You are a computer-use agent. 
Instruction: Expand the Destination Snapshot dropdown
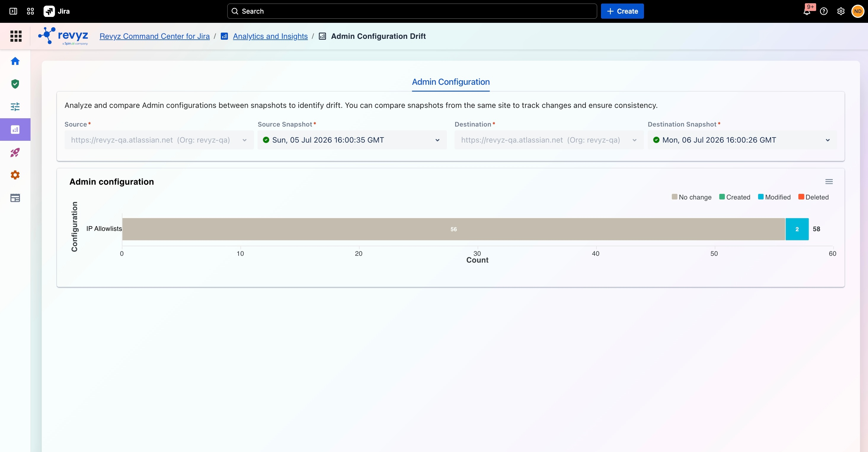click(x=742, y=140)
